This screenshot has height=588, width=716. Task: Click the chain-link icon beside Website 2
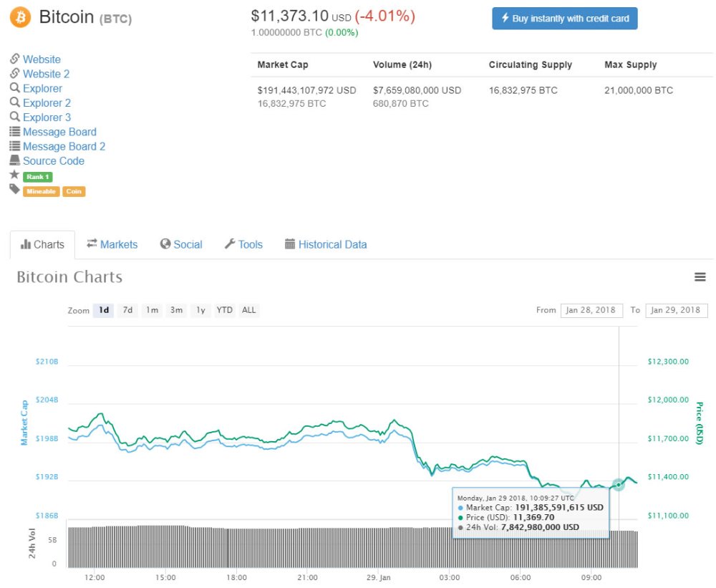pos(14,74)
